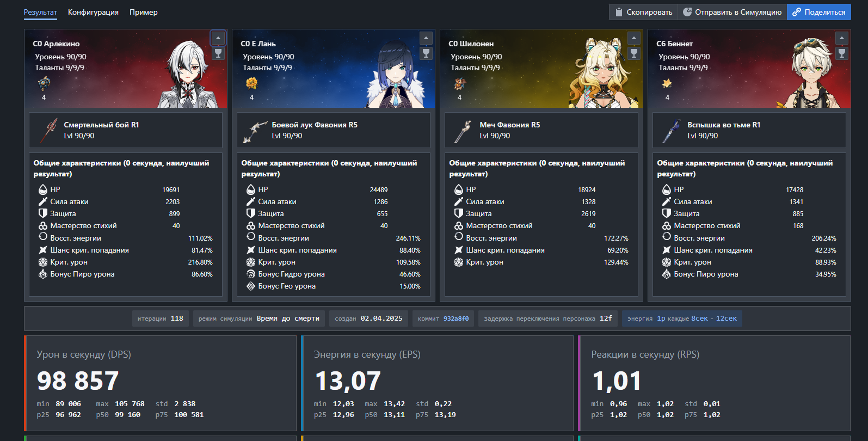
Task: Click Бонус Пиро урона icon for Беннет
Action: (667, 274)
